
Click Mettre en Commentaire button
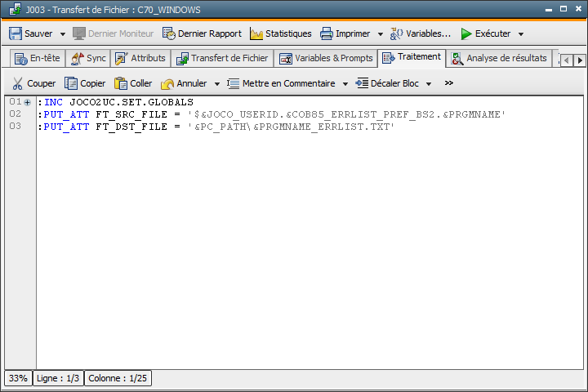(x=281, y=83)
